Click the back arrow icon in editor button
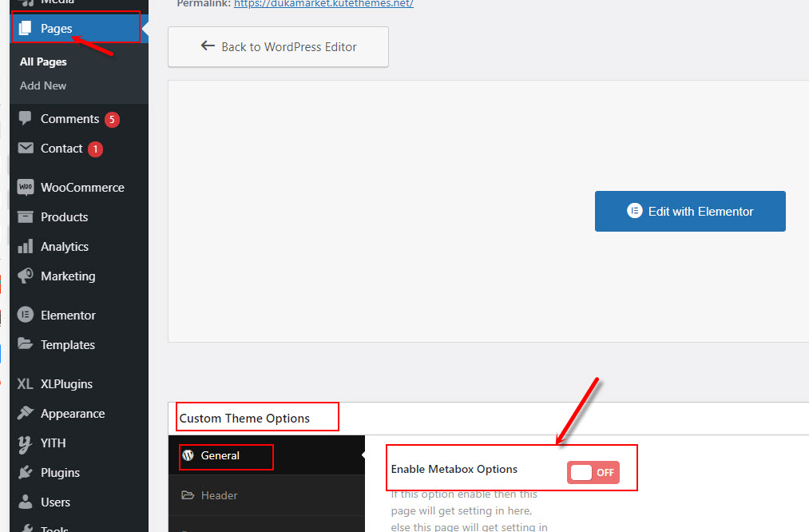 point(208,46)
